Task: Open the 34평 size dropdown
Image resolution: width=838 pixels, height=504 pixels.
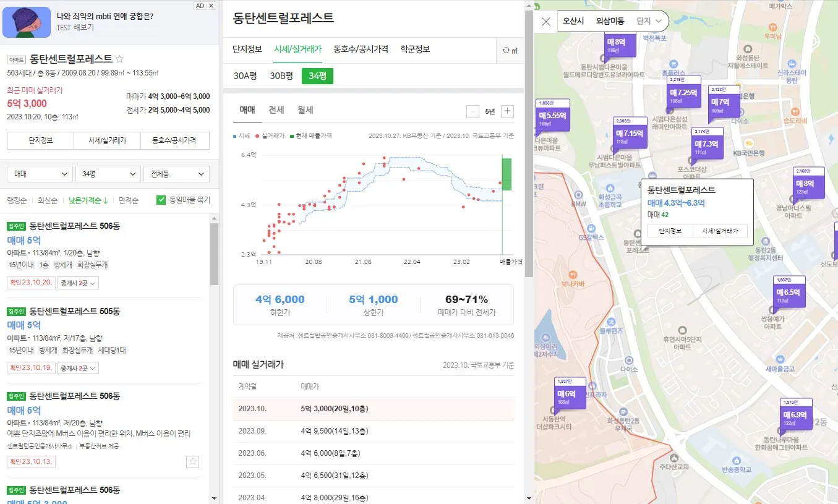Action: coord(108,174)
